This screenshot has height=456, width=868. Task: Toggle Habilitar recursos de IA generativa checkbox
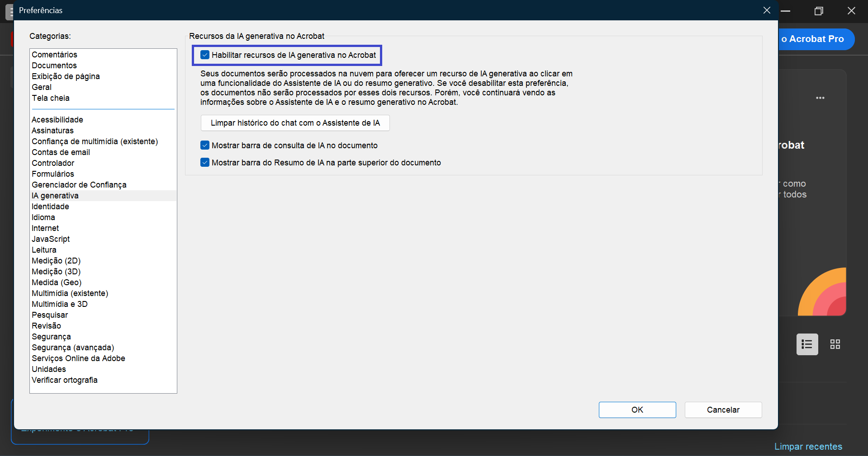(x=205, y=55)
